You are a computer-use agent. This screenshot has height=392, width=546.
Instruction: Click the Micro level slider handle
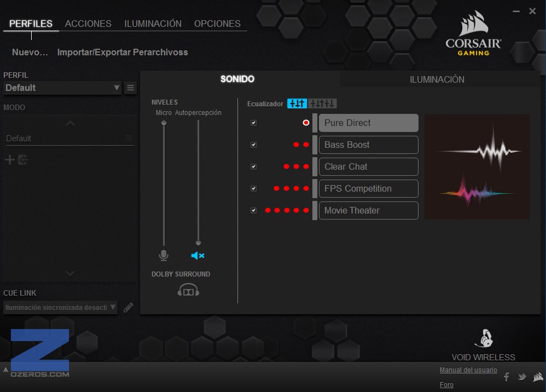click(x=164, y=123)
